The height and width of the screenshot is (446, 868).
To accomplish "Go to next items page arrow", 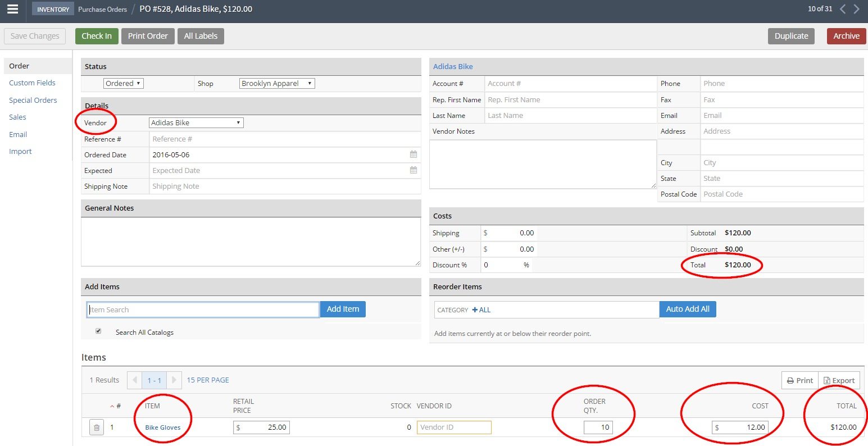I will (174, 380).
